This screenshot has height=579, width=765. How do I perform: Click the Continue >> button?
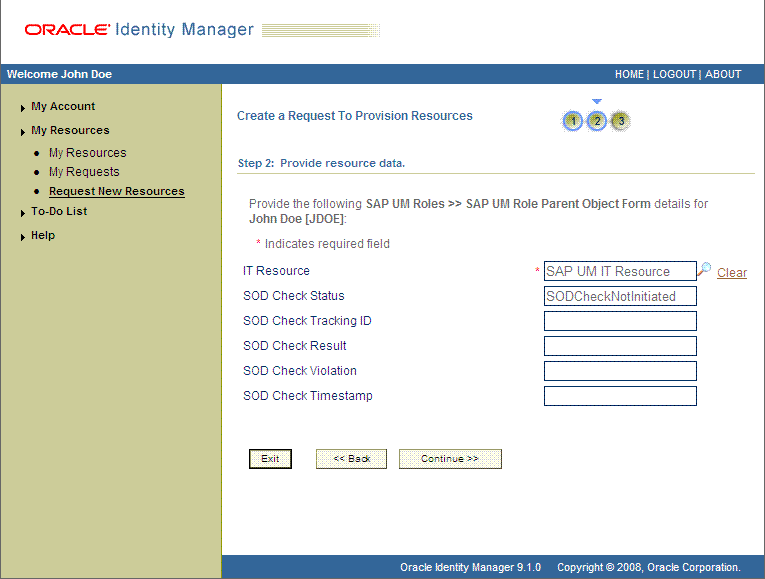pos(450,459)
